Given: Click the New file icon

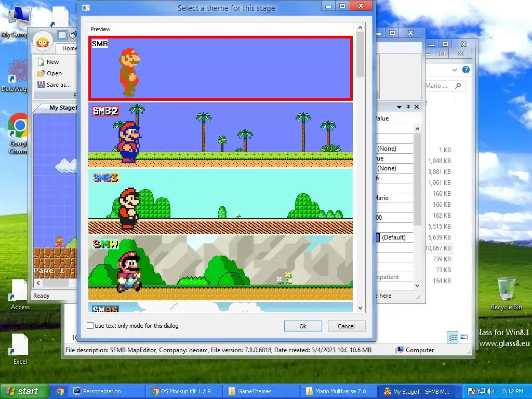Looking at the screenshot, I should 41,62.
